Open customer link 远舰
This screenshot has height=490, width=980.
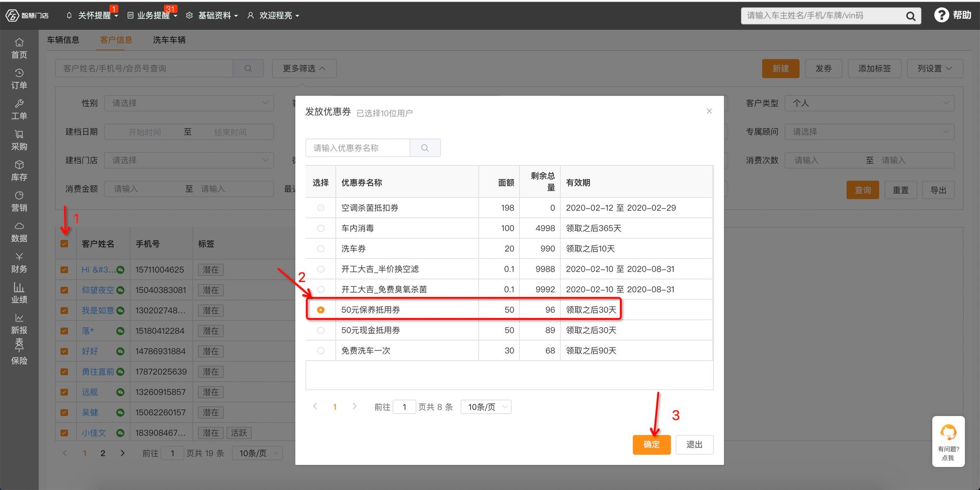pyautogui.click(x=90, y=392)
